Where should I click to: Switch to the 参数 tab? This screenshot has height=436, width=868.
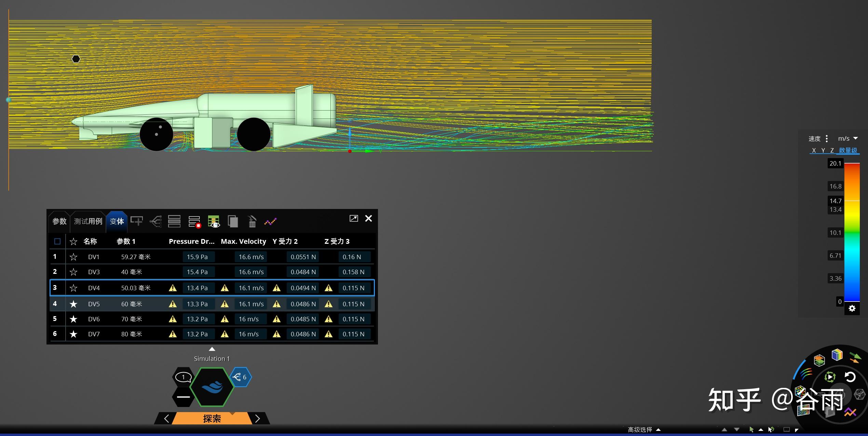[59, 221]
